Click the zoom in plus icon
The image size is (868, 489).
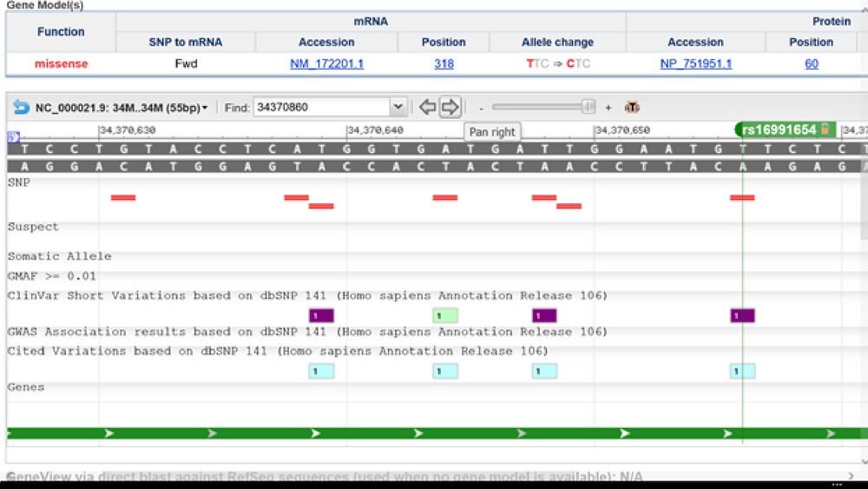click(x=608, y=108)
